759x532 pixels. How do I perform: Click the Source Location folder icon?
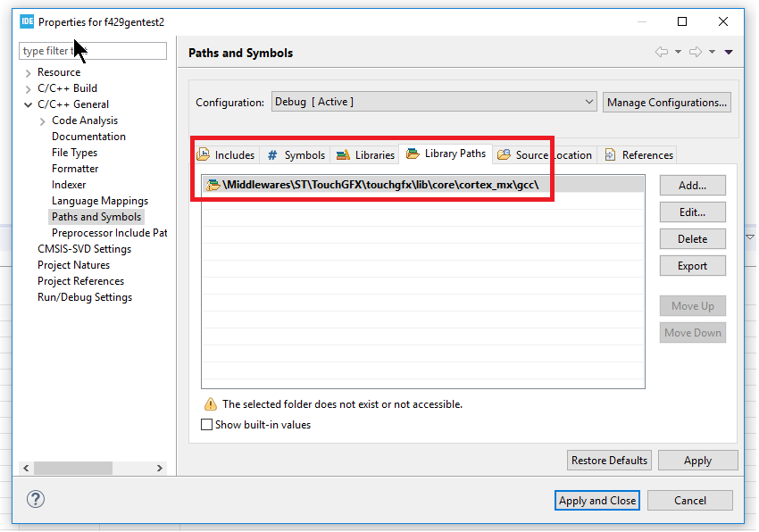pyautogui.click(x=504, y=155)
